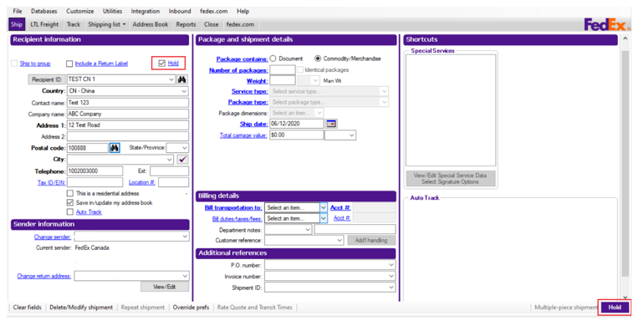Click in the Telephone field
The image size is (644, 331).
click(95, 171)
